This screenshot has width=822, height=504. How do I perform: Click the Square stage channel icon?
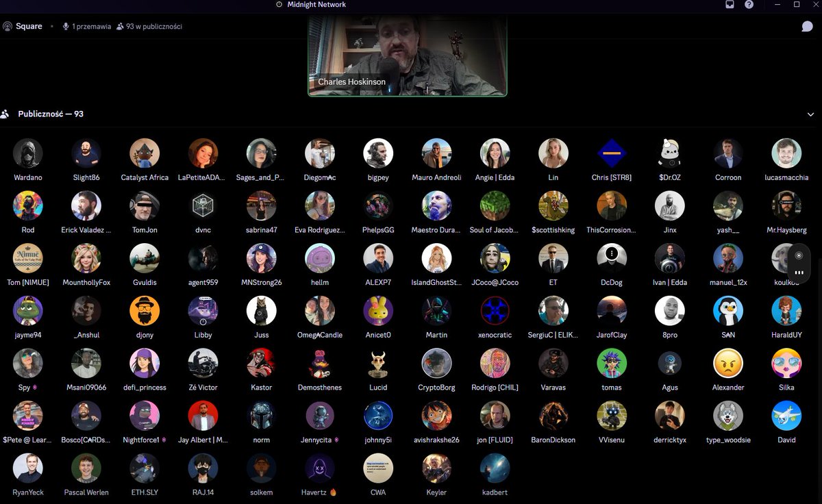tap(8, 26)
